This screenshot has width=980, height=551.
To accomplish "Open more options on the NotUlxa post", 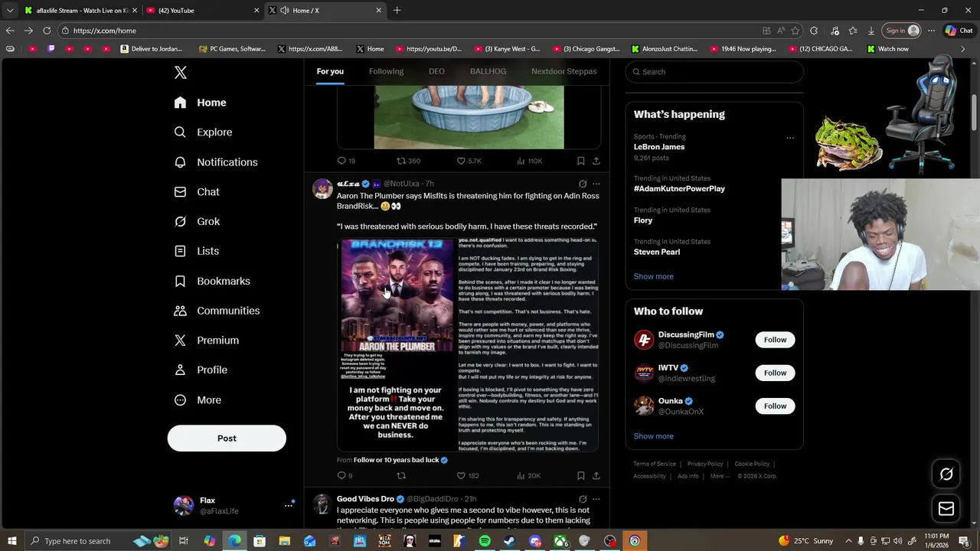I will (x=596, y=184).
